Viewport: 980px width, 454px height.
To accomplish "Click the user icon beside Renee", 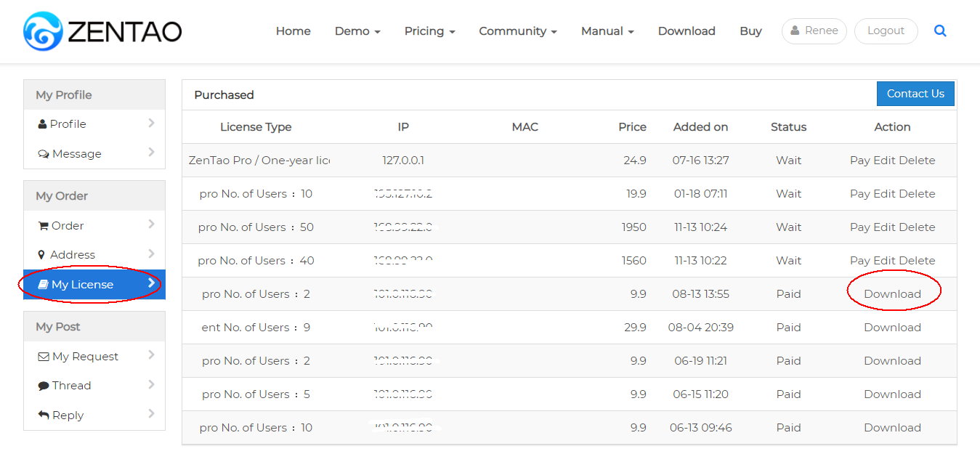I will point(795,31).
